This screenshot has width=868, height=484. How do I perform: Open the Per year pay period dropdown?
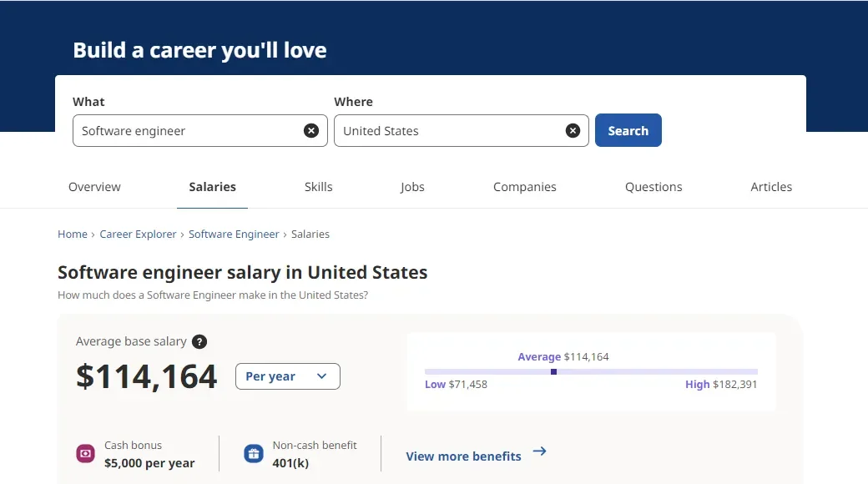(287, 376)
